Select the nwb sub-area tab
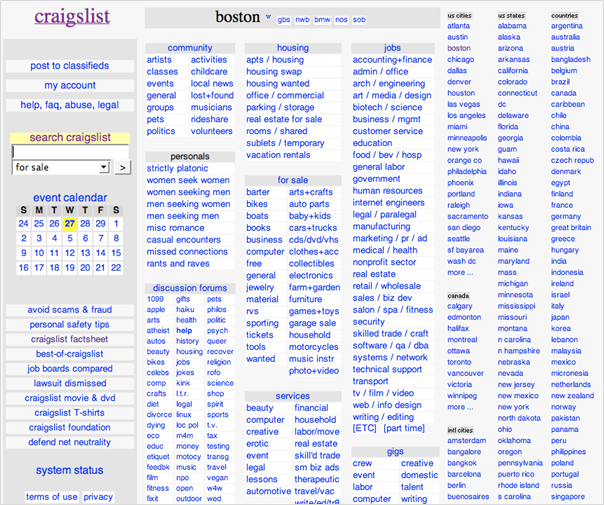Screen dimensions: 604x505 [x=302, y=20]
